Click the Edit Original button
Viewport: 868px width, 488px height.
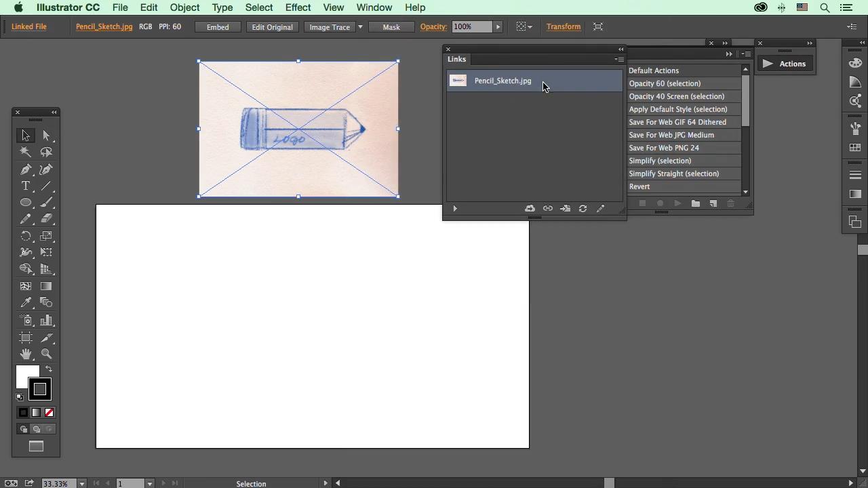point(272,27)
